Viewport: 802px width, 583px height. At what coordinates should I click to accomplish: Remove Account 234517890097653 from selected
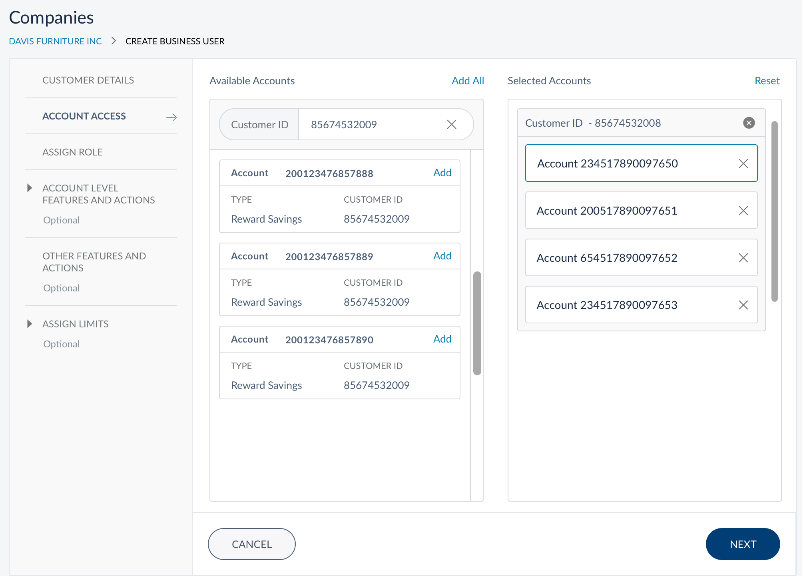point(743,306)
